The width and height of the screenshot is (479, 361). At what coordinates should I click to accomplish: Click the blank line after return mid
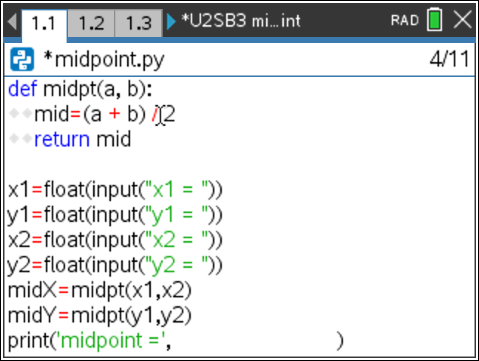(x=239, y=165)
